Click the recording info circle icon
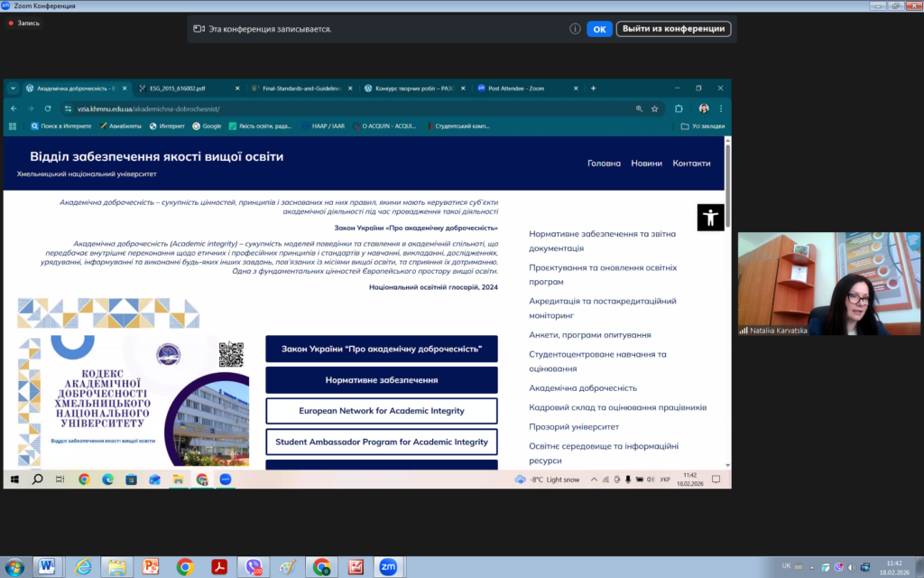Screen dimensions: 924x578 575,29
